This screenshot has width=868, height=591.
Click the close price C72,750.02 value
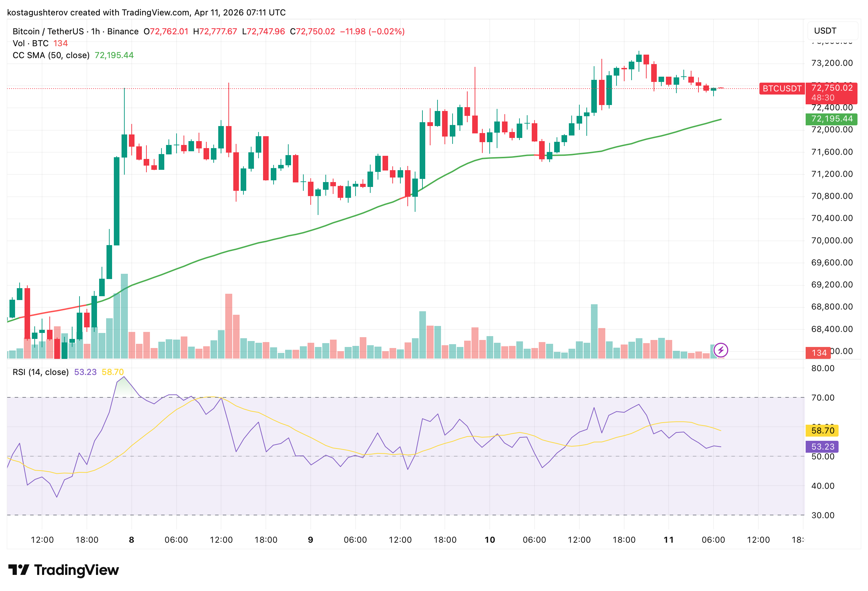314,32
